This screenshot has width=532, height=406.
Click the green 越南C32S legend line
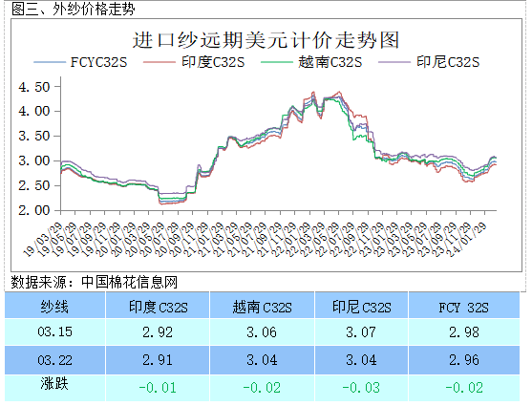pyautogui.click(x=276, y=62)
